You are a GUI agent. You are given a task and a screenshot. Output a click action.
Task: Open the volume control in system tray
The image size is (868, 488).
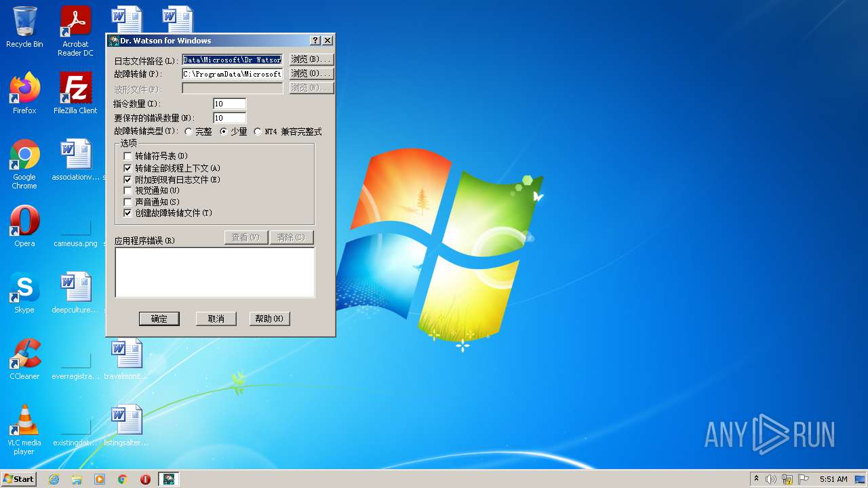coord(771,479)
